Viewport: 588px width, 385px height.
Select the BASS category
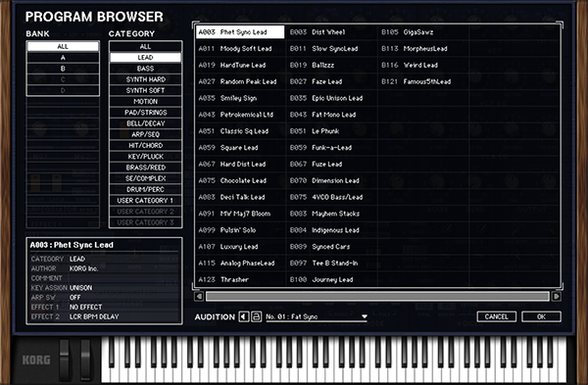(x=145, y=69)
